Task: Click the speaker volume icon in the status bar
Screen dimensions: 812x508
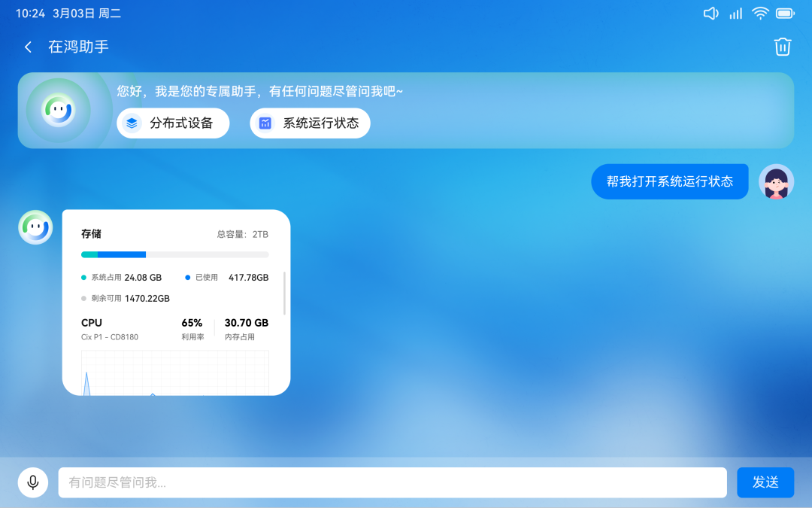Action: (x=710, y=13)
